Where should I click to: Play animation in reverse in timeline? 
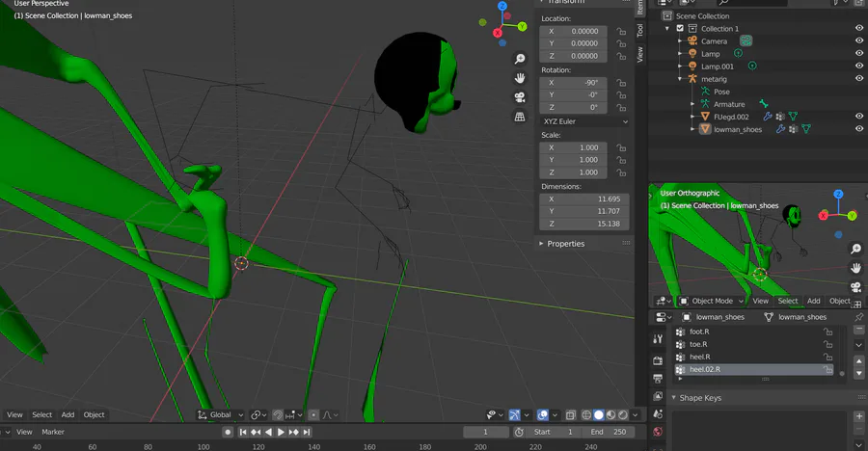click(268, 432)
